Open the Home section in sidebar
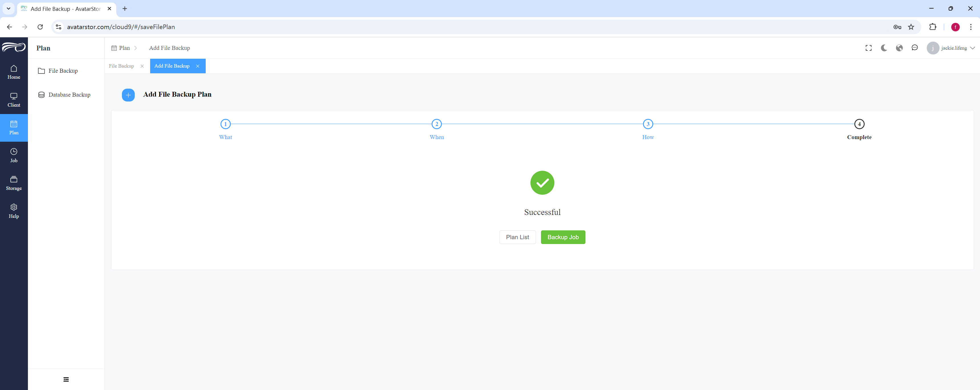 [14, 72]
